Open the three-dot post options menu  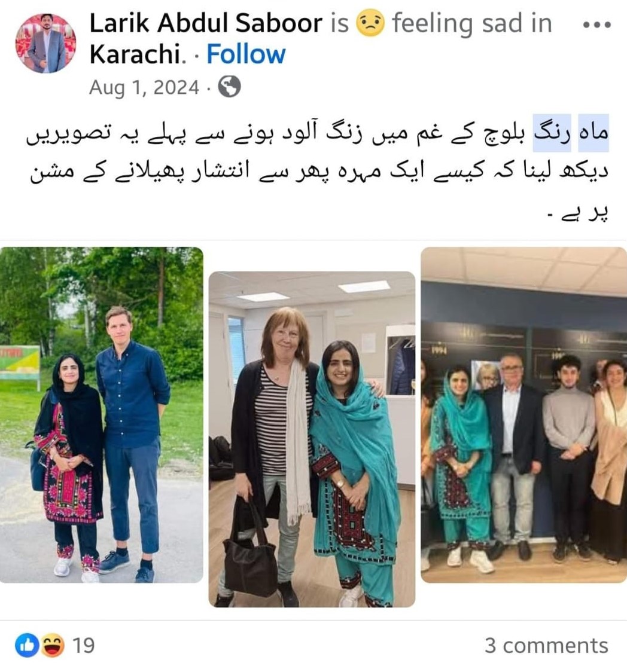tap(597, 25)
